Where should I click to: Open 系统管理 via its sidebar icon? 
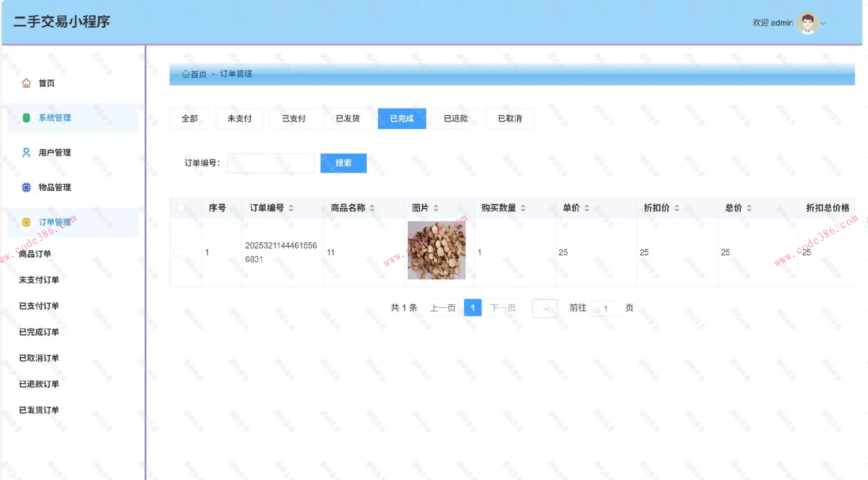point(26,118)
